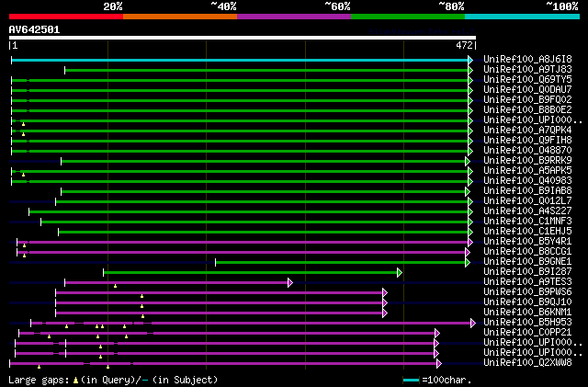The width and height of the screenshot is (588, 387).
Task: Click the red 20% identity legend segment
Action: pyautogui.click(x=65, y=16)
